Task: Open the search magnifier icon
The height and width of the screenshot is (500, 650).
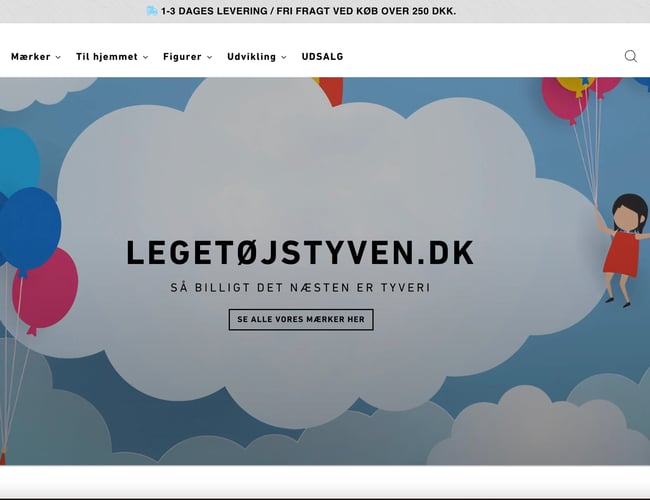Action: coord(631,56)
